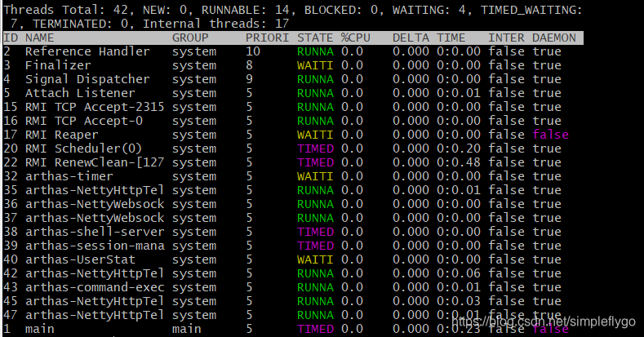Select the 'Reference Handler' thread name

[87, 51]
